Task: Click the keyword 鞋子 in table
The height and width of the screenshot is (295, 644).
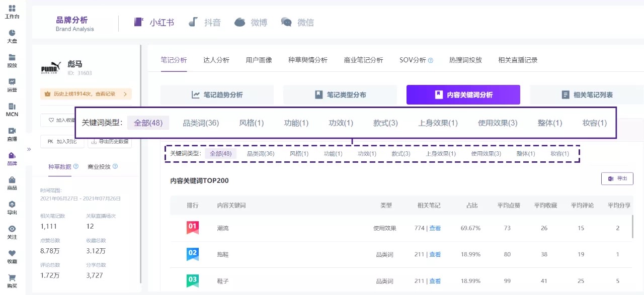Action: 223,281
